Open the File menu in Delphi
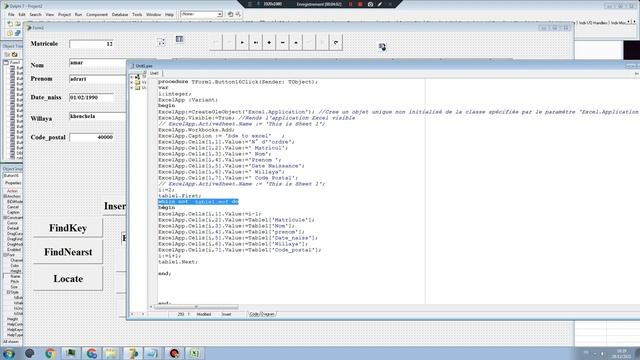The image size is (640, 360). 11,14
